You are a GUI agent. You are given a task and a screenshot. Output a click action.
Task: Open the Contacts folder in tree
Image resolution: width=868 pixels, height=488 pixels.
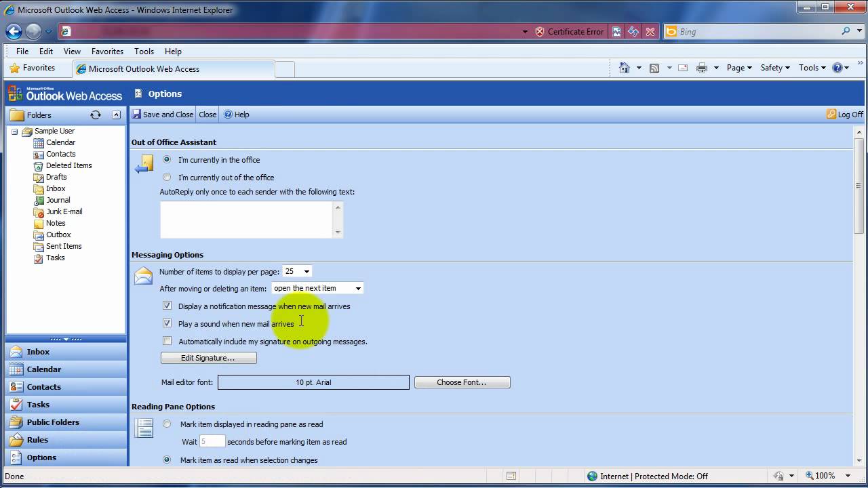tap(60, 154)
